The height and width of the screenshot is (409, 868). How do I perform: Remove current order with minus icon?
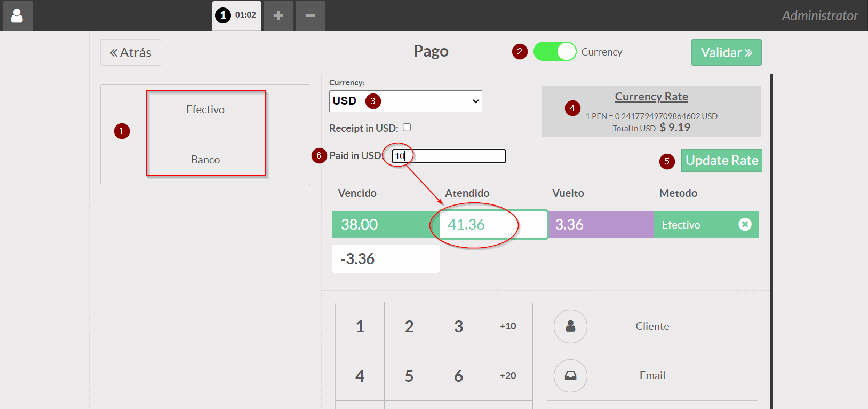[310, 15]
